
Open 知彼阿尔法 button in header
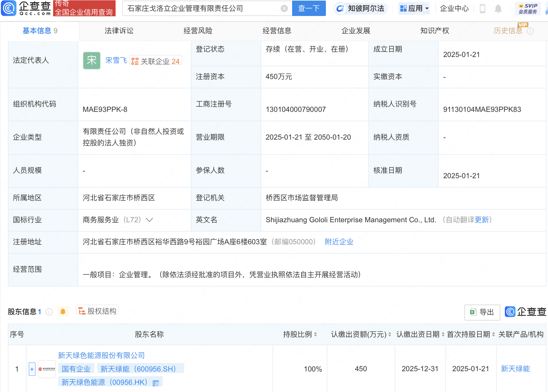click(x=360, y=8)
